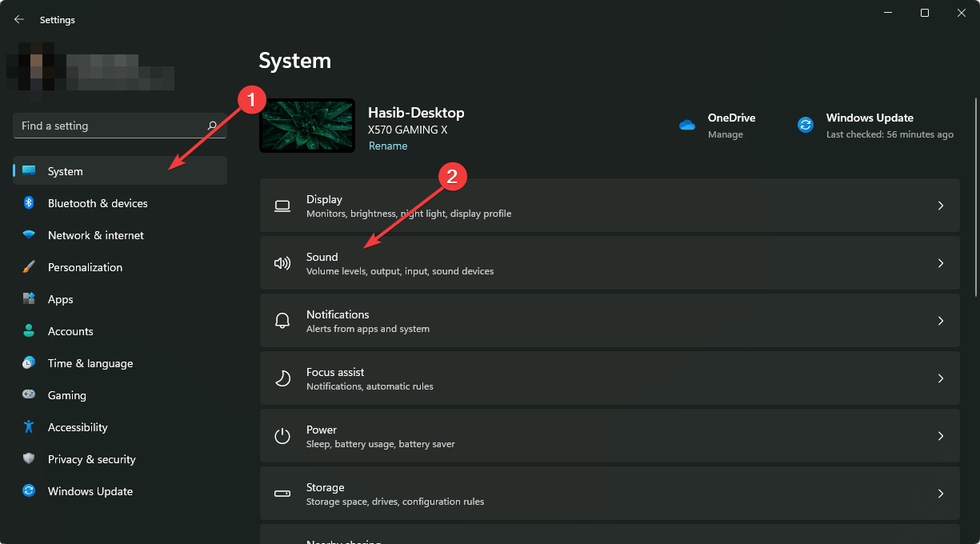Focus the Find a setting search field
The image size is (980, 544).
coord(120,126)
